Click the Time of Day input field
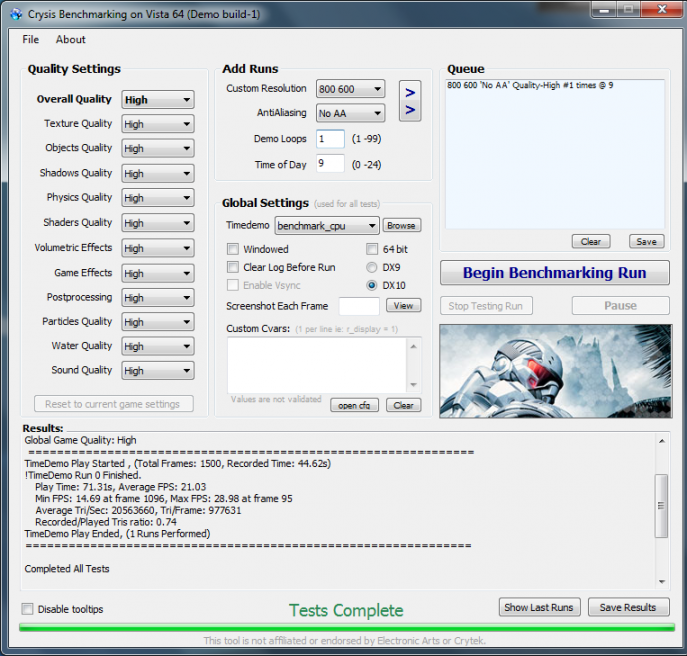This screenshot has height=656, width=687. [330, 164]
